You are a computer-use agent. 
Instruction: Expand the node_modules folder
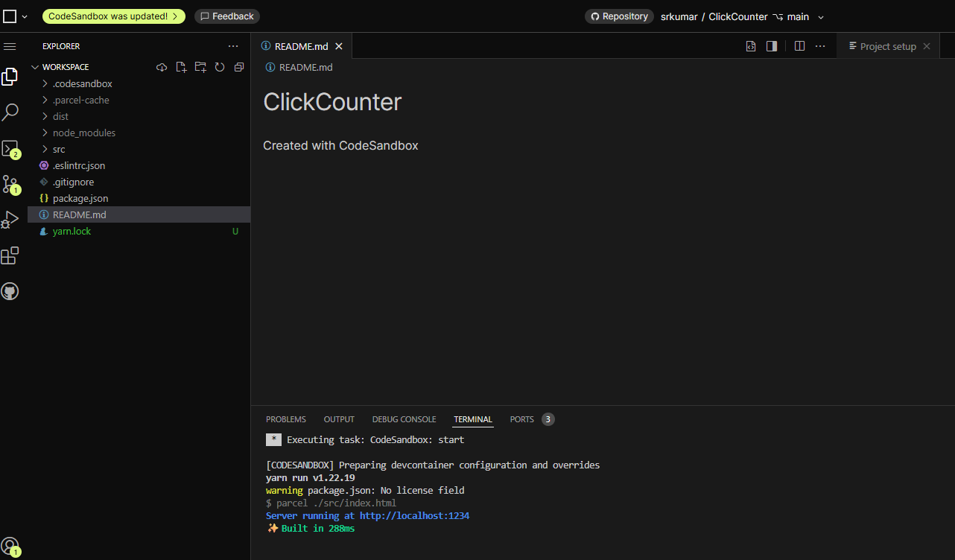pos(83,133)
